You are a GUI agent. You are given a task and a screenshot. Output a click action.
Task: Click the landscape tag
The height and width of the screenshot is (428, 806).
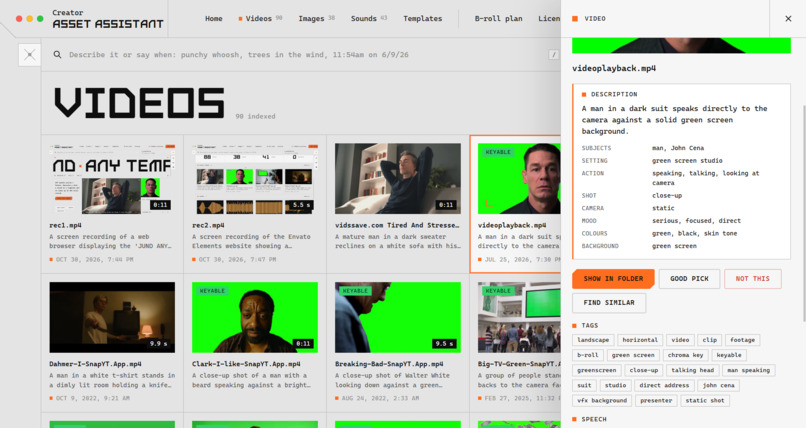(593, 340)
